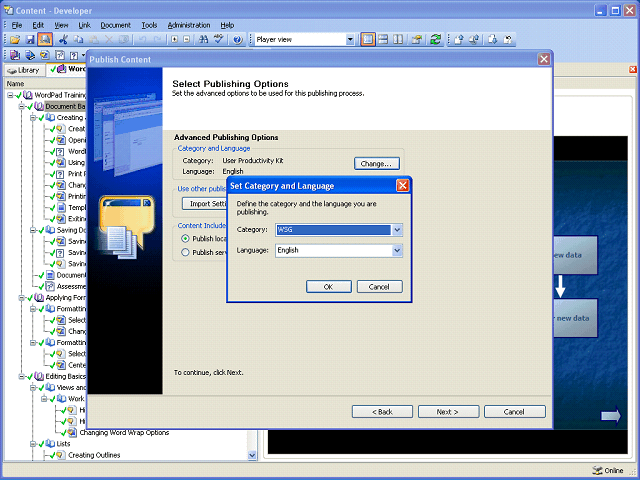Open the Document menu

[116, 25]
